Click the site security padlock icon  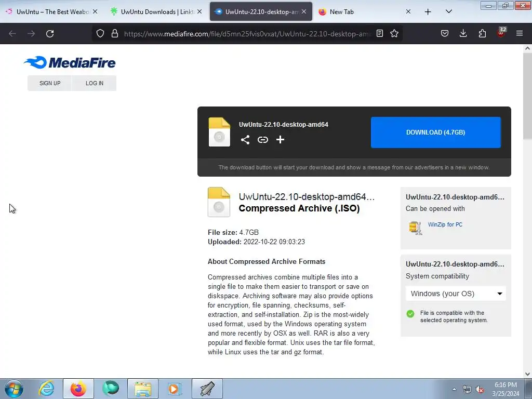[x=115, y=34]
